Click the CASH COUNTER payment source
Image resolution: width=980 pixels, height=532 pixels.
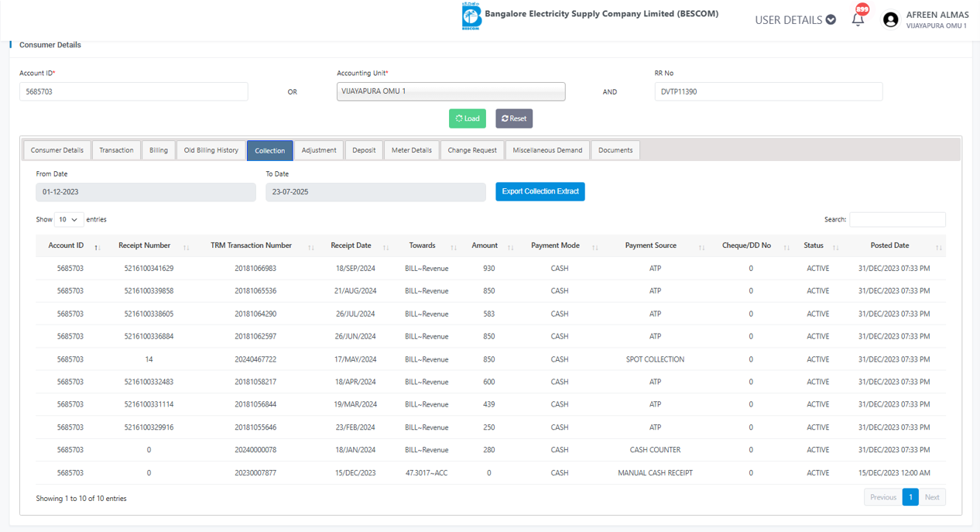click(655, 450)
